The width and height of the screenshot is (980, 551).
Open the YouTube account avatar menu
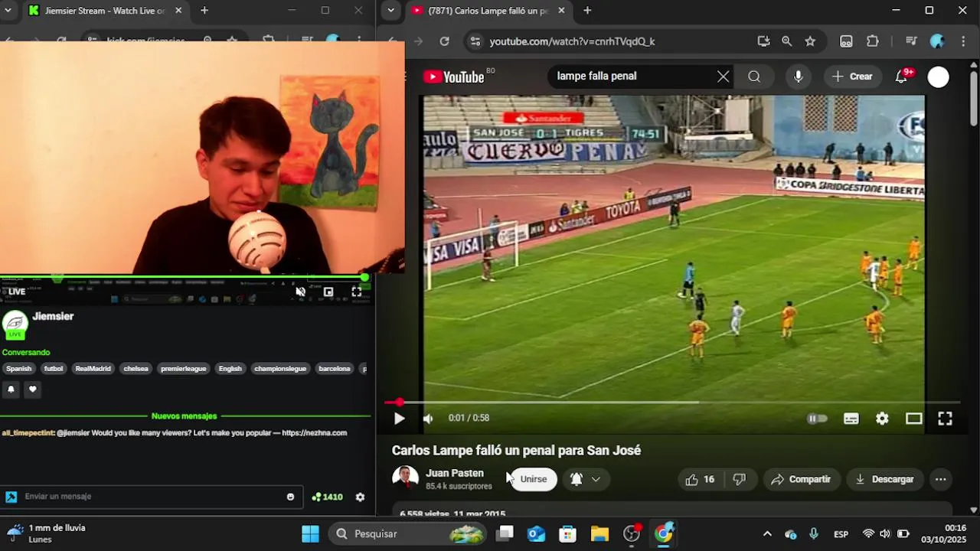click(938, 77)
